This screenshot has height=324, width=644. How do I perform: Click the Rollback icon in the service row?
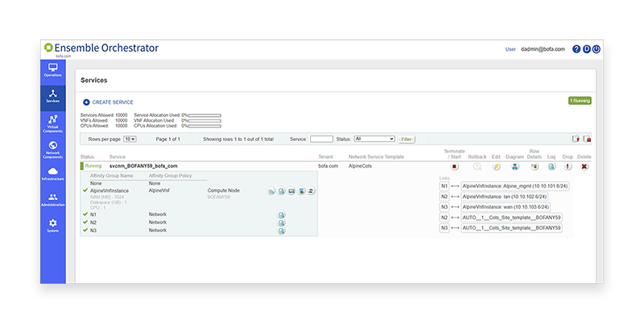click(x=477, y=166)
